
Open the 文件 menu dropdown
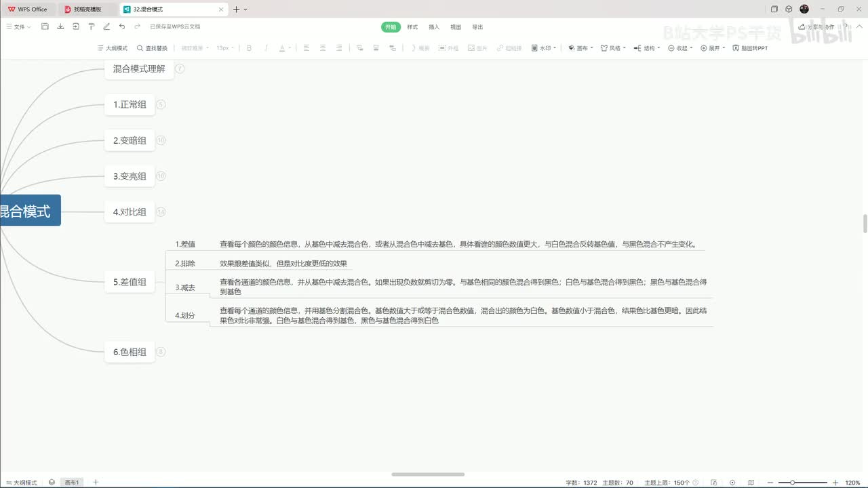tap(18, 26)
